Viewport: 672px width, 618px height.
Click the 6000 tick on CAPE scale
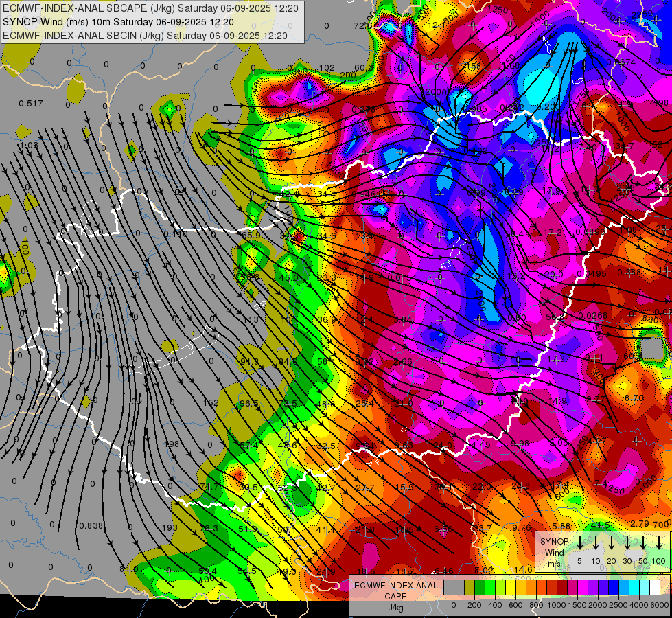pyautogui.click(x=660, y=605)
